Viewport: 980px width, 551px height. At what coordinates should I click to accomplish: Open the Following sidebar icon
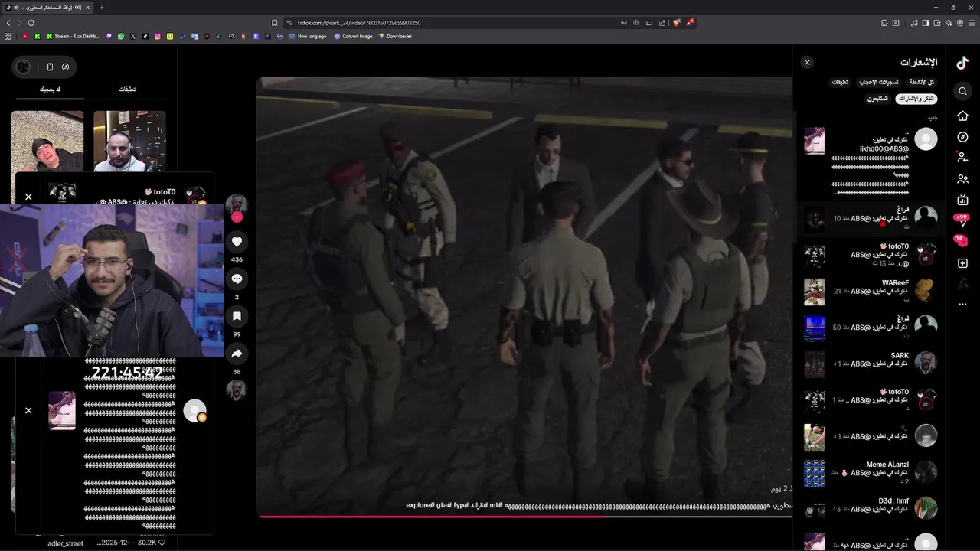point(962,158)
